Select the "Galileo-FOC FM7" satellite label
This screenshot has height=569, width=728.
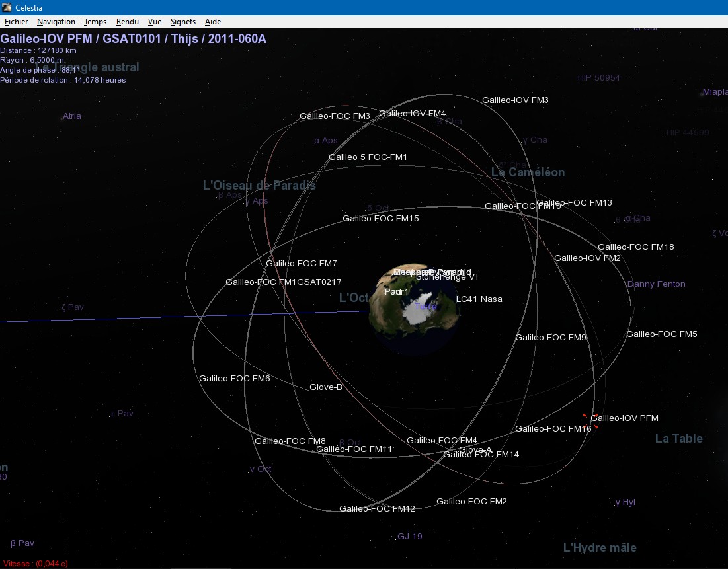(302, 263)
